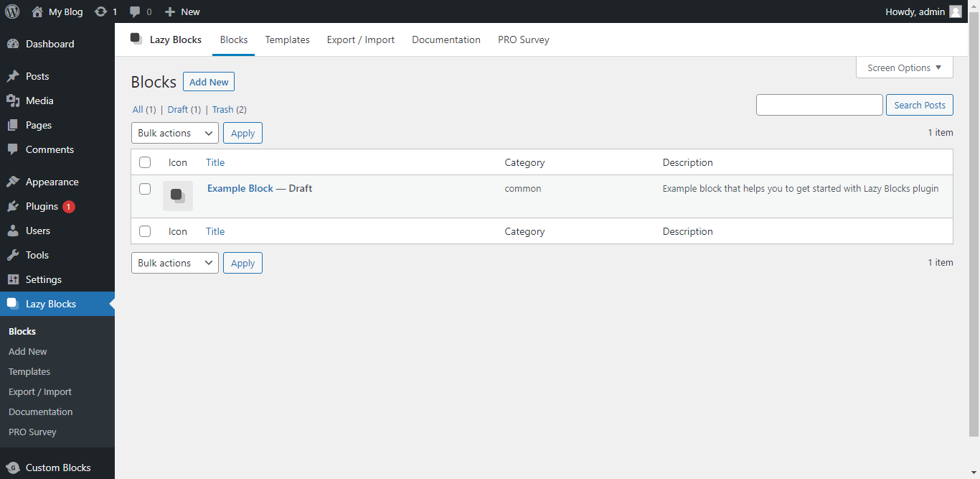Image resolution: width=980 pixels, height=479 pixels.
Task: Click the Lazy Blocks plugin icon
Action: [x=136, y=39]
